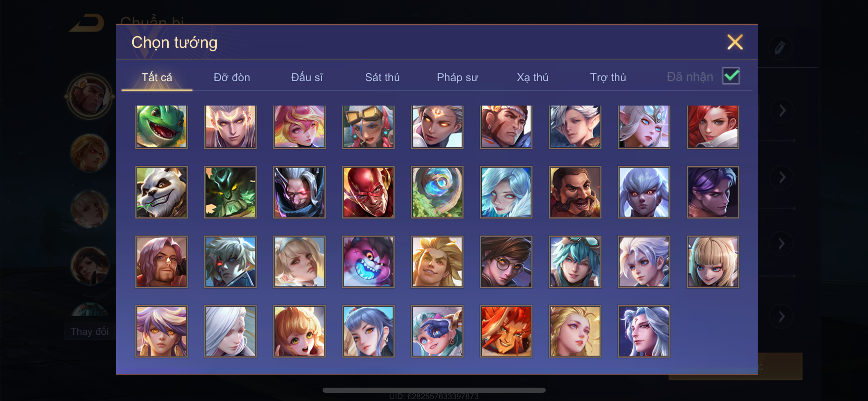Choose the panda hero portrait
Viewport: 868px width, 401px height.
pyautogui.click(x=161, y=192)
